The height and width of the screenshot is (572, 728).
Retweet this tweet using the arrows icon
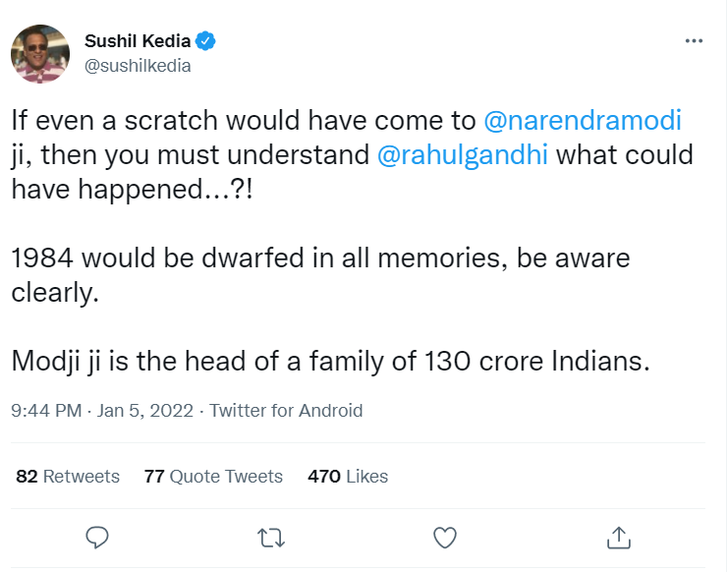(270, 537)
